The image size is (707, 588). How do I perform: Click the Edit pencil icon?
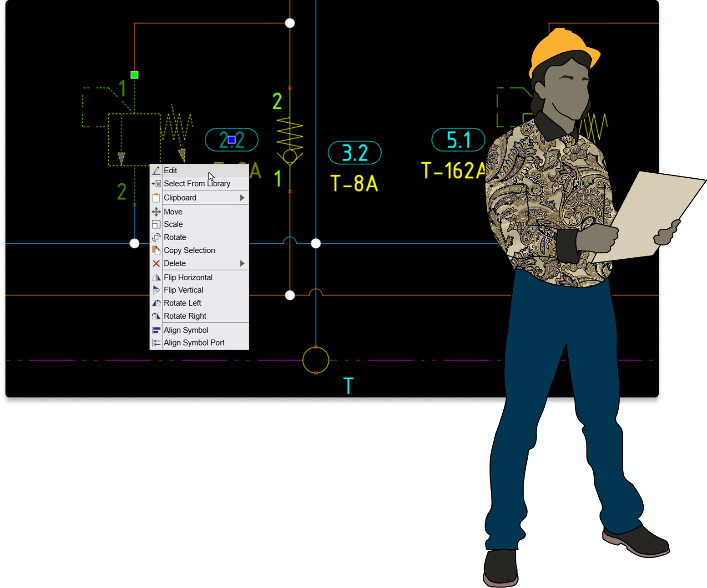click(156, 170)
